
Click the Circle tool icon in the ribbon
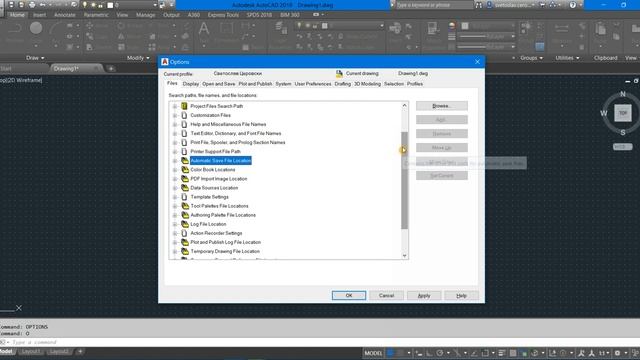click(x=36, y=28)
